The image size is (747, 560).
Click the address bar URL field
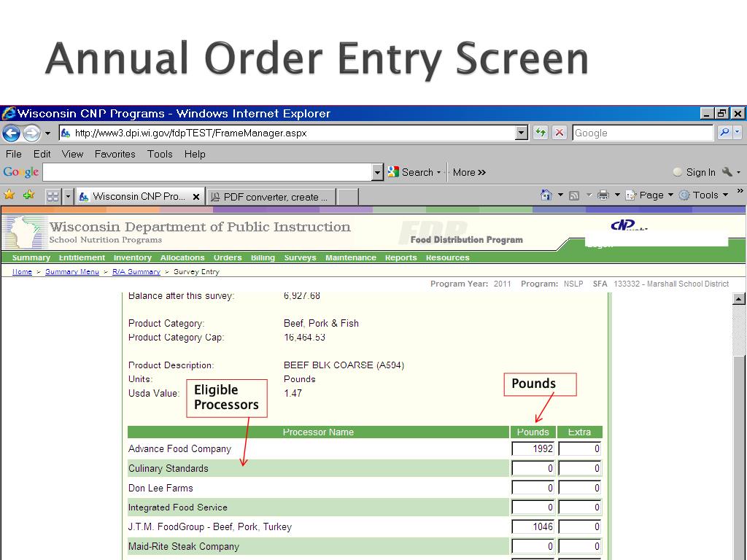point(287,133)
